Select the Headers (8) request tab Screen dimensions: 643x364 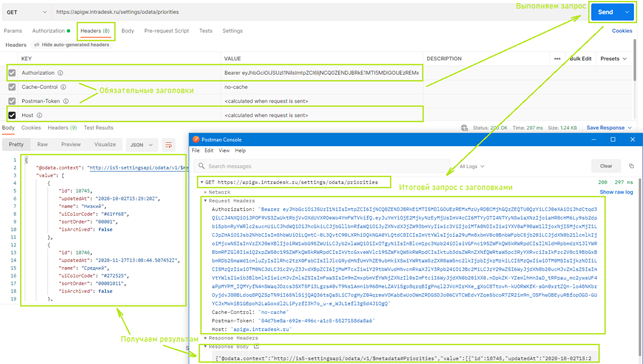[x=95, y=31]
